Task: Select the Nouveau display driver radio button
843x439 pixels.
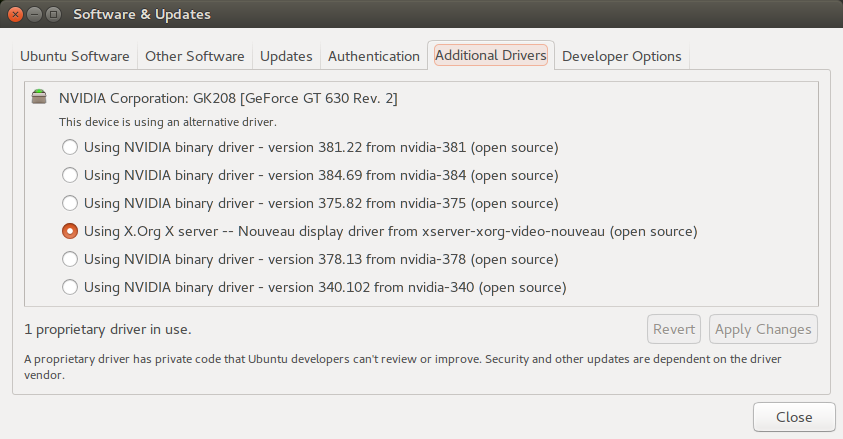Action: 70,231
